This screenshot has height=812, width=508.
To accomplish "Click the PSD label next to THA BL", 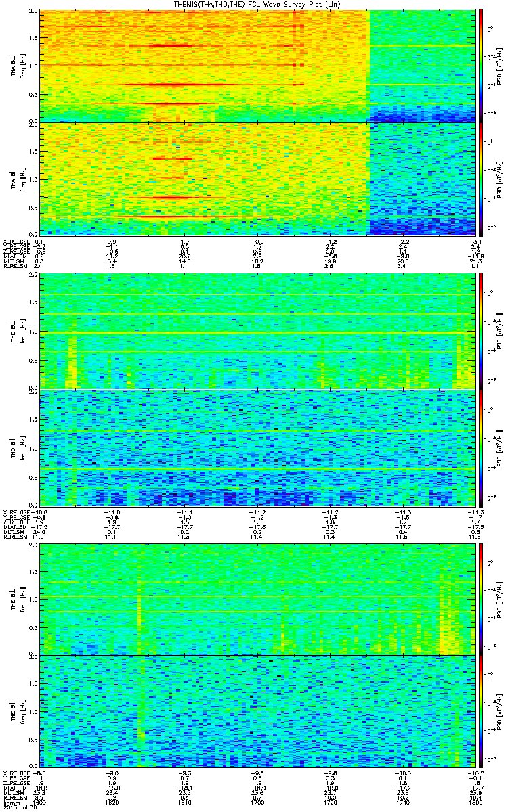I will tap(499, 66).
